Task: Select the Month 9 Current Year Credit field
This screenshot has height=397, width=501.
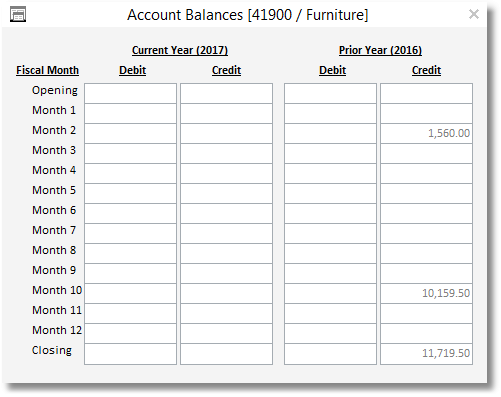Action: click(226, 273)
